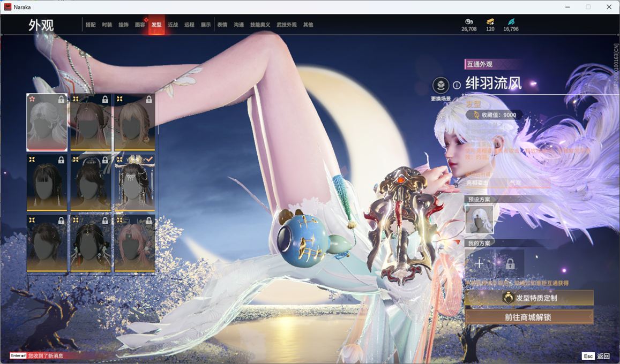Open the 更换场景 scene change icon
Viewport: 620px width, 364px height.
440,85
